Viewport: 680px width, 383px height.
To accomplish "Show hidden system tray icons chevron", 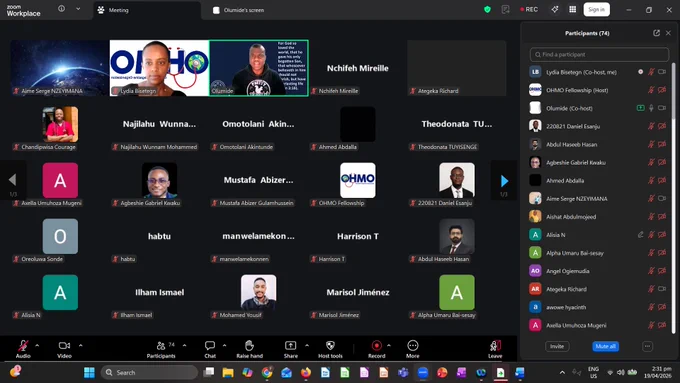I will tap(562, 373).
